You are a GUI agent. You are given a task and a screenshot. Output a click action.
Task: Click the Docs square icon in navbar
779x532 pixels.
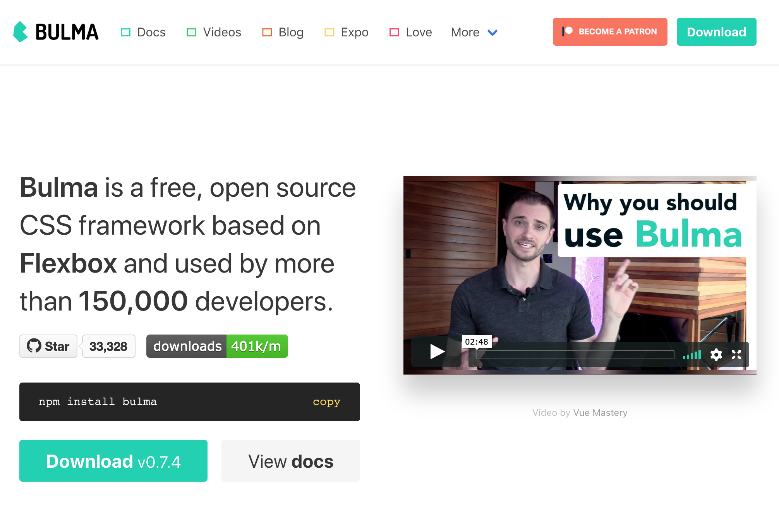pos(125,32)
